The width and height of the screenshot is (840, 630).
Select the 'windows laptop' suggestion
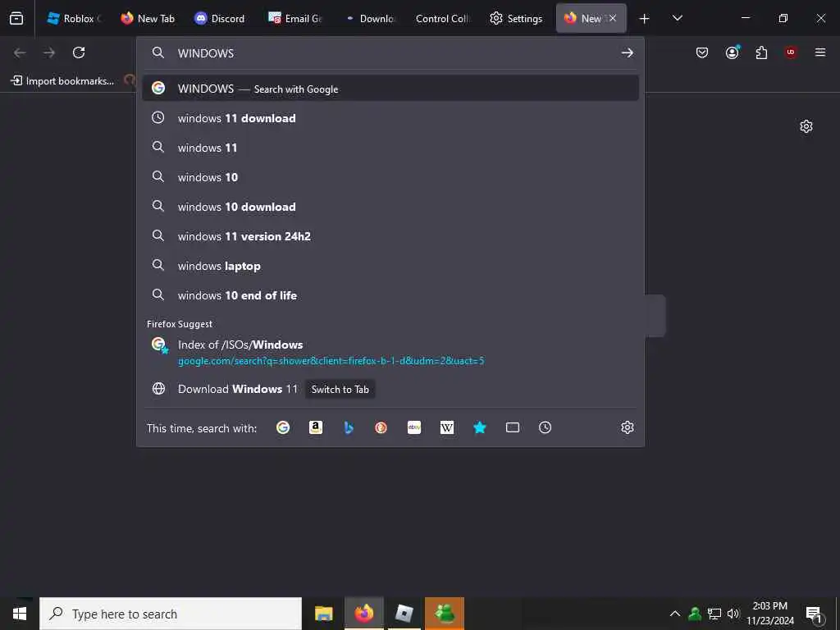(390, 266)
